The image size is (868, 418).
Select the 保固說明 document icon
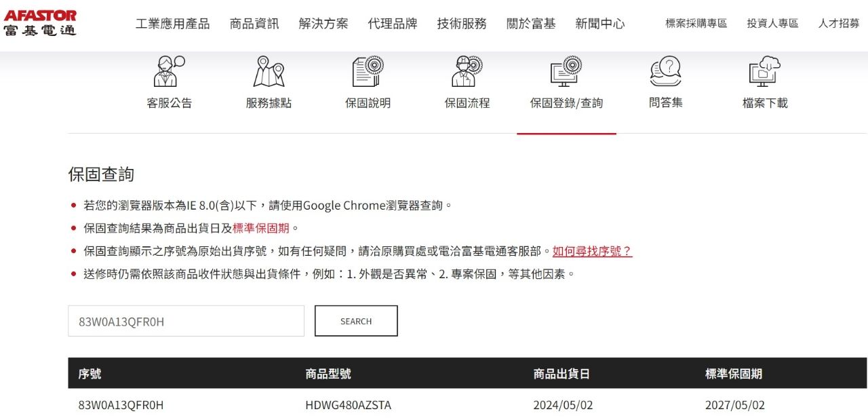pyautogui.click(x=368, y=71)
